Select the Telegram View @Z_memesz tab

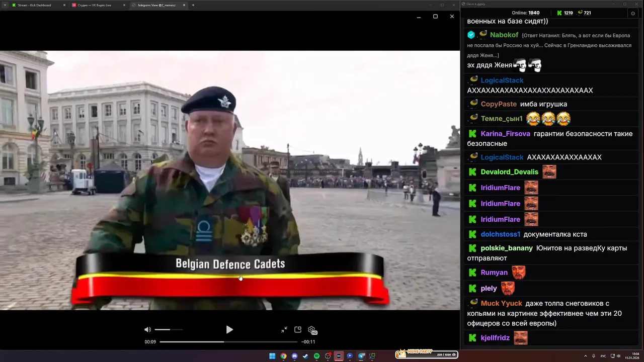tap(158, 5)
